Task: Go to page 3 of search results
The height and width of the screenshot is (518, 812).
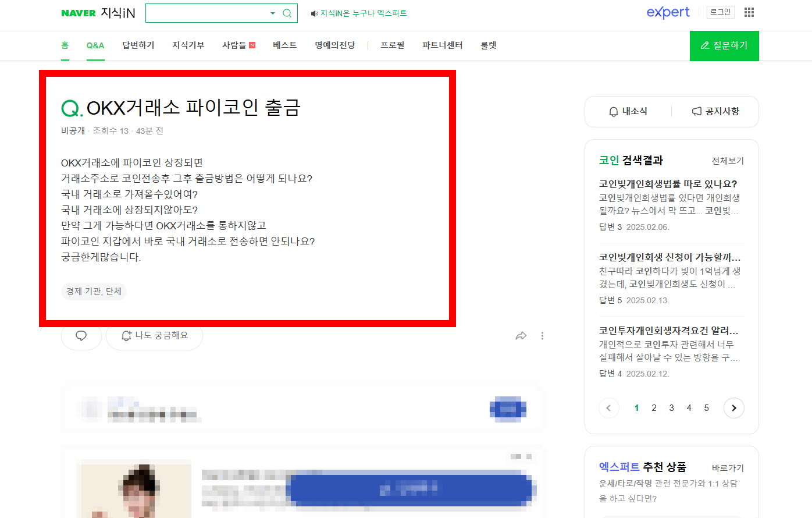Action: (x=671, y=408)
